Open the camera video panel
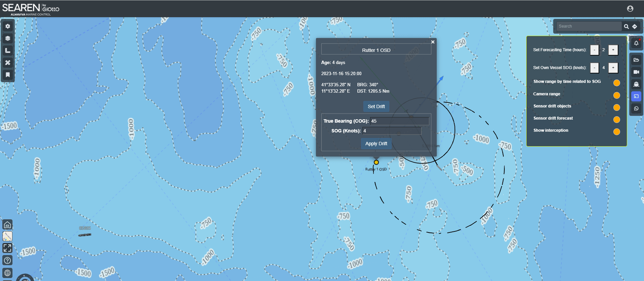Viewport: 644px width, 281px height. [x=636, y=72]
